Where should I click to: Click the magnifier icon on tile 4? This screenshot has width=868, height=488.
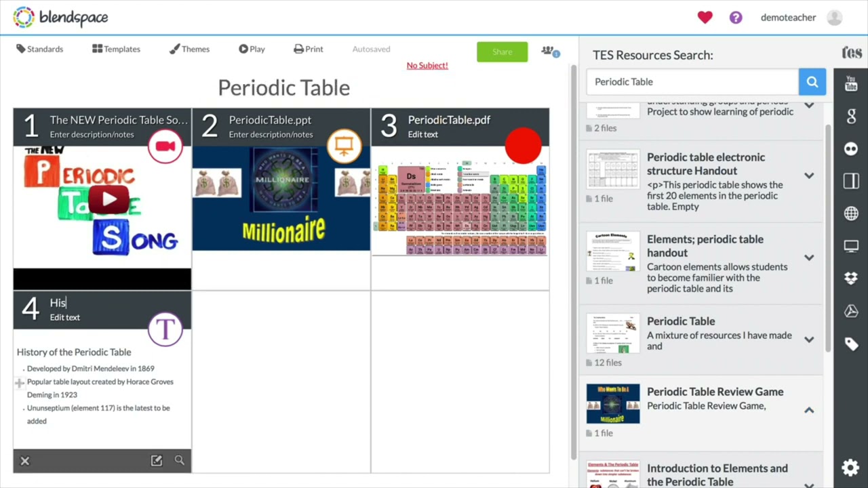pyautogui.click(x=180, y=461)
